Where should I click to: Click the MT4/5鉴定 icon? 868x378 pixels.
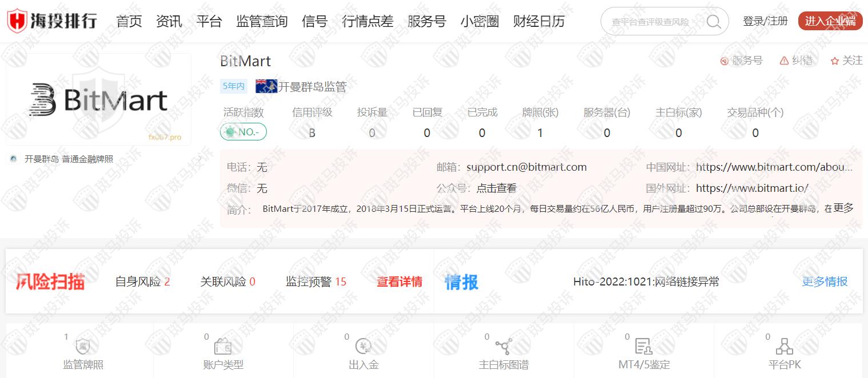point(643,346)
